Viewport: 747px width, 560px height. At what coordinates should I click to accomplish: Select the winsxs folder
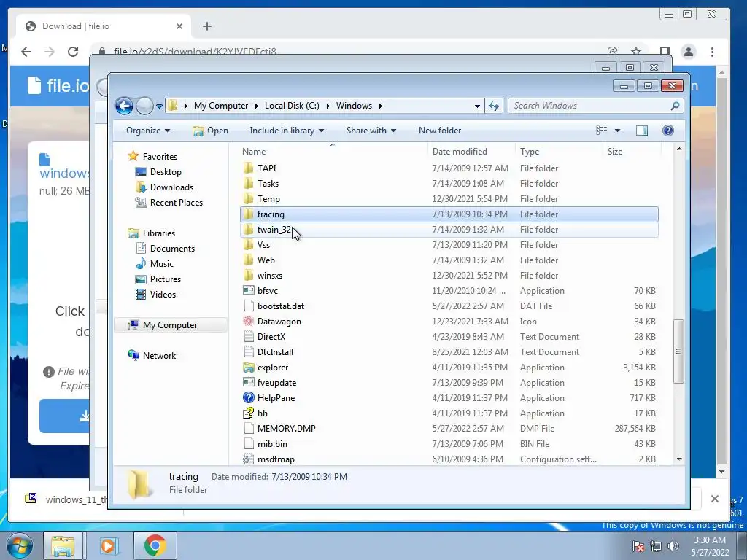[x=449, y=275]
